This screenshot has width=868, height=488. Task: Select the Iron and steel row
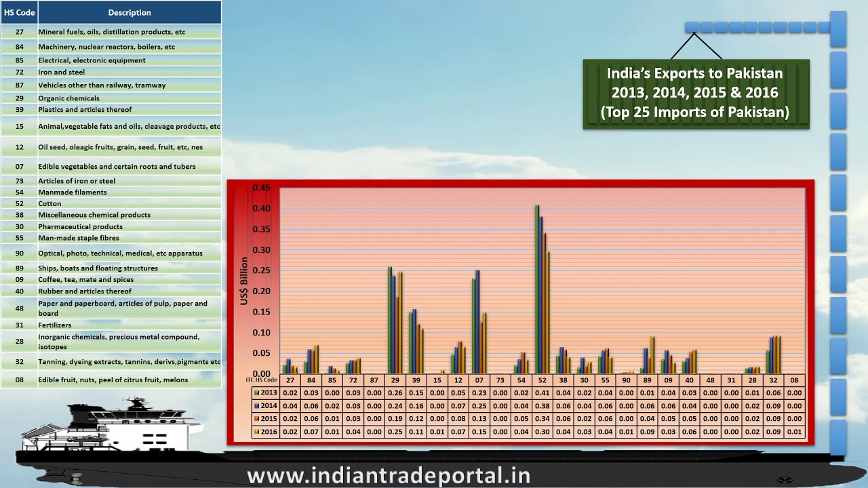[x=111, y=72]
